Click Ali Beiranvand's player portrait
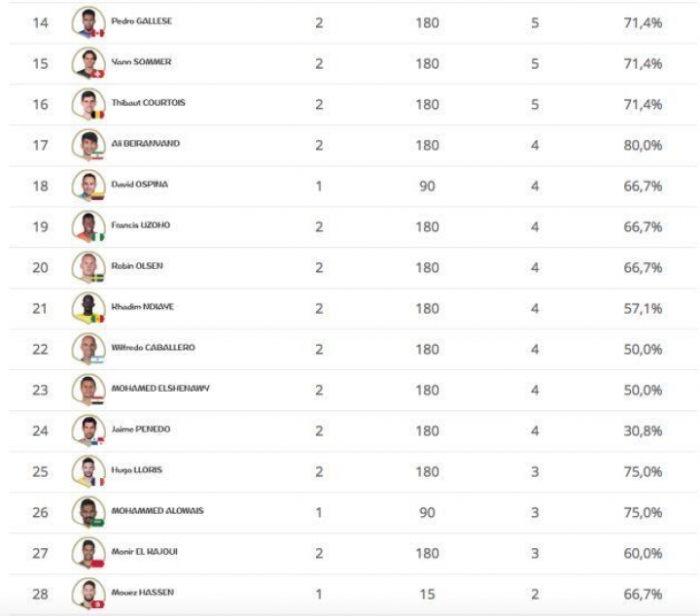 (87, 145)
